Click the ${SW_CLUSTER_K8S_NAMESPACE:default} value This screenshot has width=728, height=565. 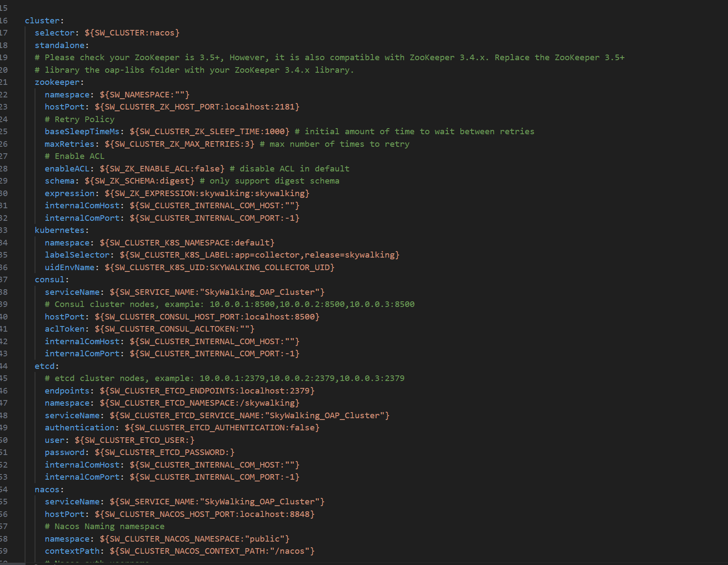(187, 243)
